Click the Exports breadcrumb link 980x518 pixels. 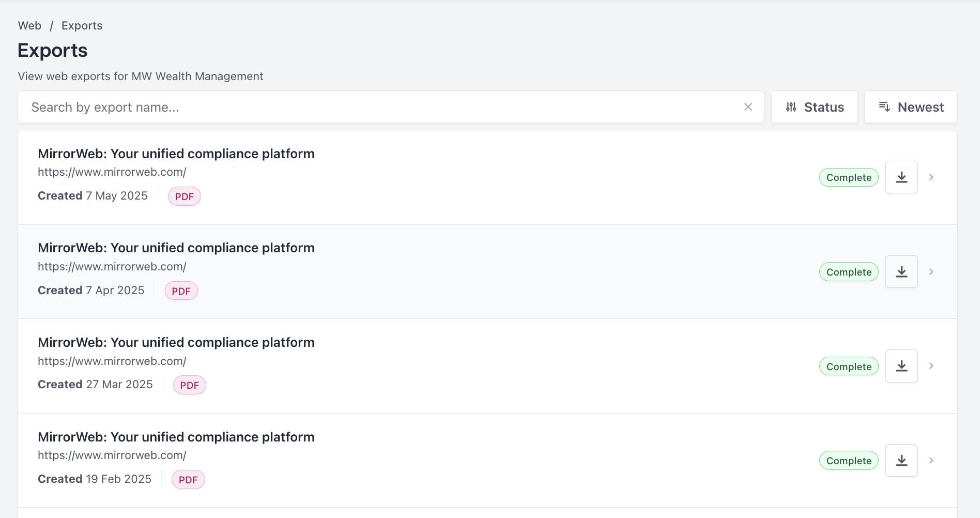point(82,26)
